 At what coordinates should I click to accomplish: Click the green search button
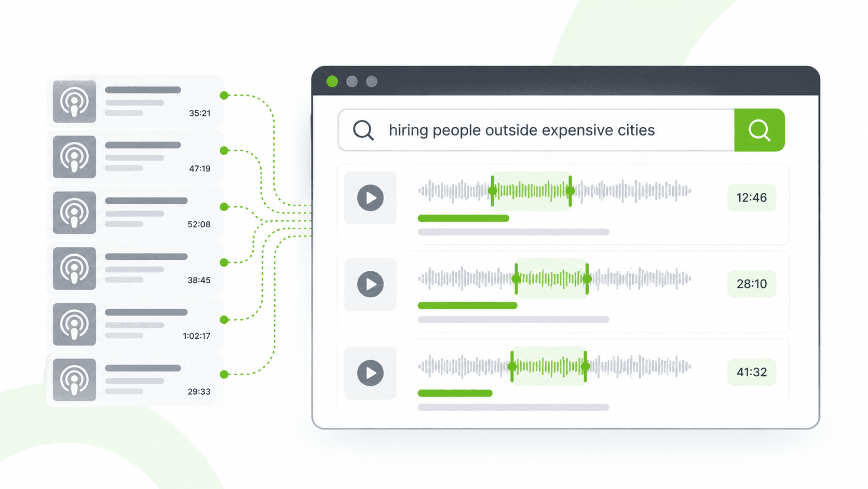pos(759,130)
